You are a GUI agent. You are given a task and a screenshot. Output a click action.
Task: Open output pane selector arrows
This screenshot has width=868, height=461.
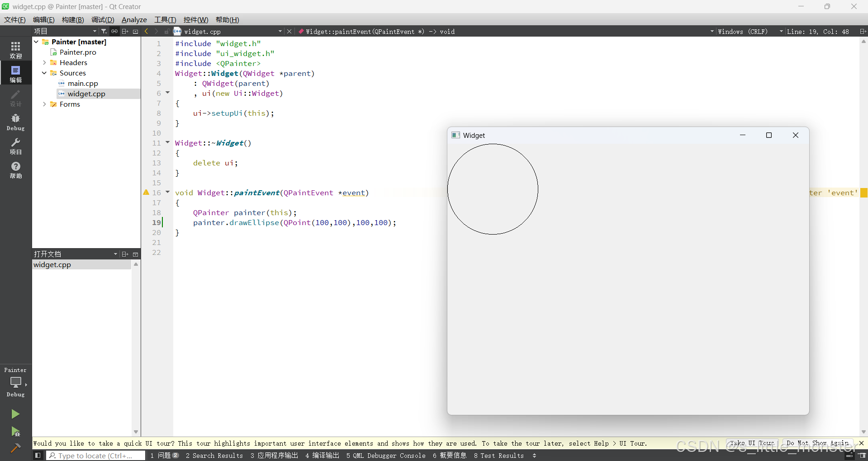pyautogui.click(x=534, y=456)
